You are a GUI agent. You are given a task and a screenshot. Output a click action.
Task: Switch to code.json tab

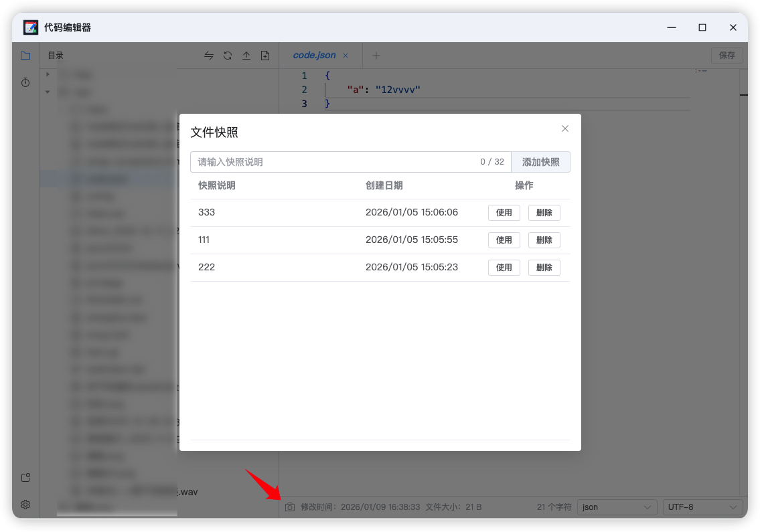[314, 56]
